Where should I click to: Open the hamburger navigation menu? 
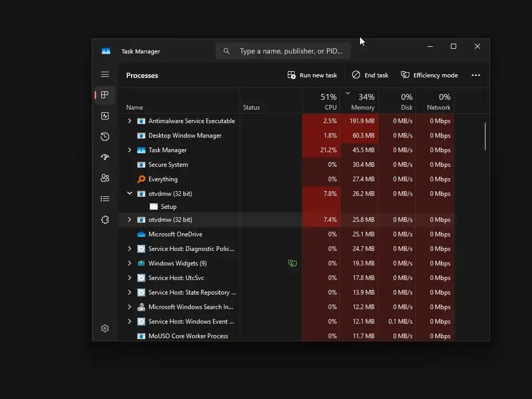105,74
